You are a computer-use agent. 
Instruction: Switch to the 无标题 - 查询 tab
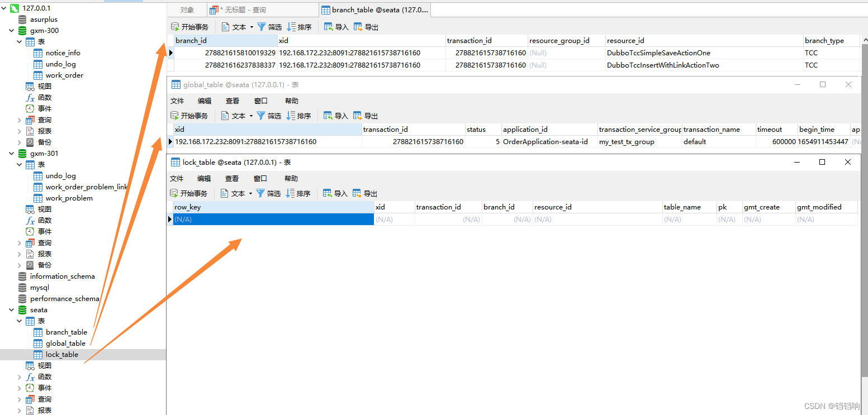pyautogui.click(x=263, y=10)
